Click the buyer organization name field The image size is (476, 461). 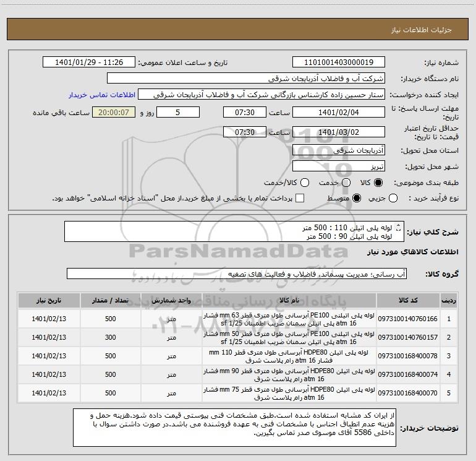[246, 79]
